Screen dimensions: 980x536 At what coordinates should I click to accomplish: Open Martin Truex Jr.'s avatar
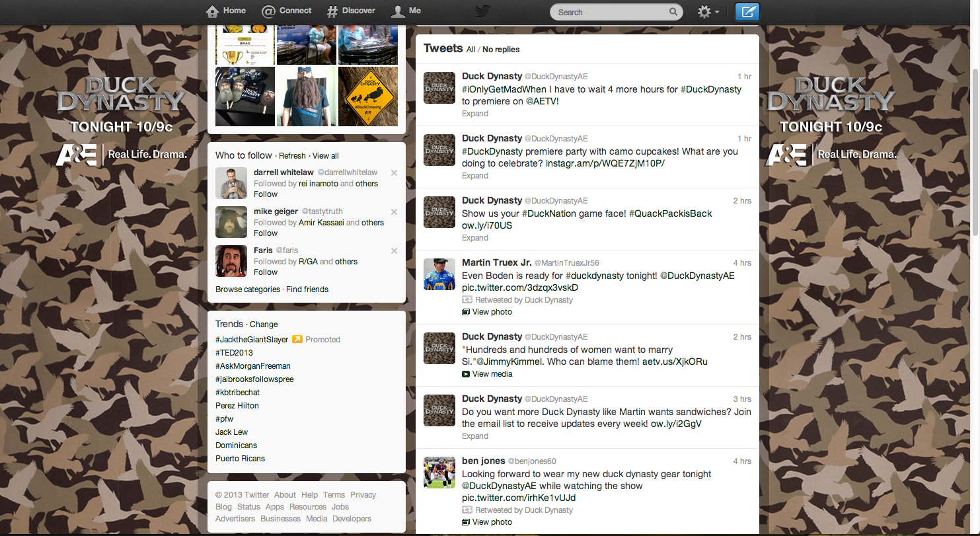439,274
